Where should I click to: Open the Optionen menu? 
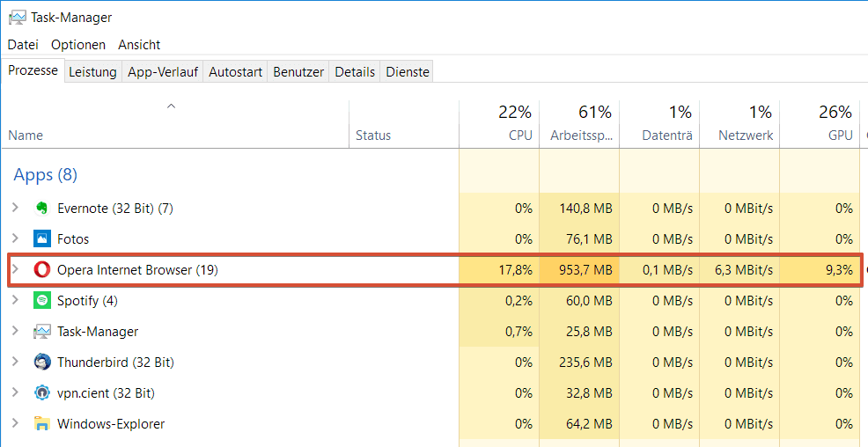[78, 45]
